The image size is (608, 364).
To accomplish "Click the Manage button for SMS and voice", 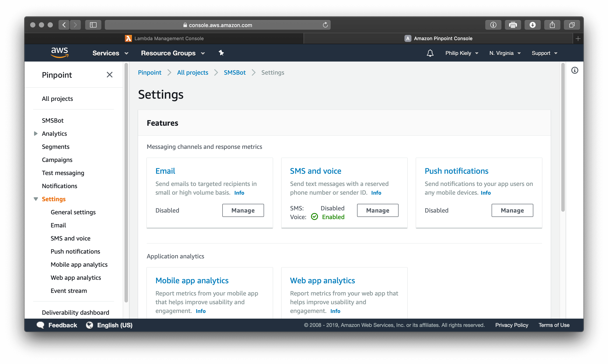I will pyautogui.click(x=378, y=210).
